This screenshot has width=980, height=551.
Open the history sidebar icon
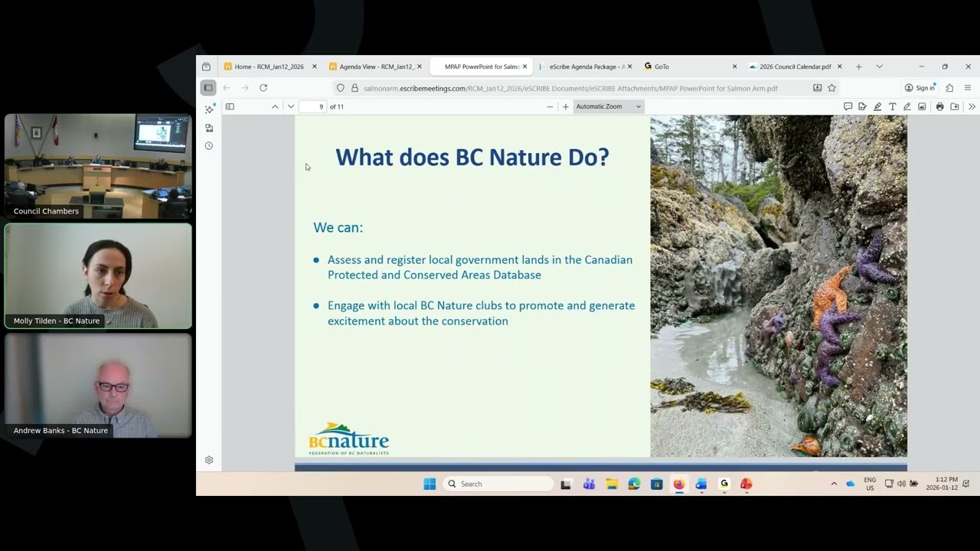(x=209, y=145)
